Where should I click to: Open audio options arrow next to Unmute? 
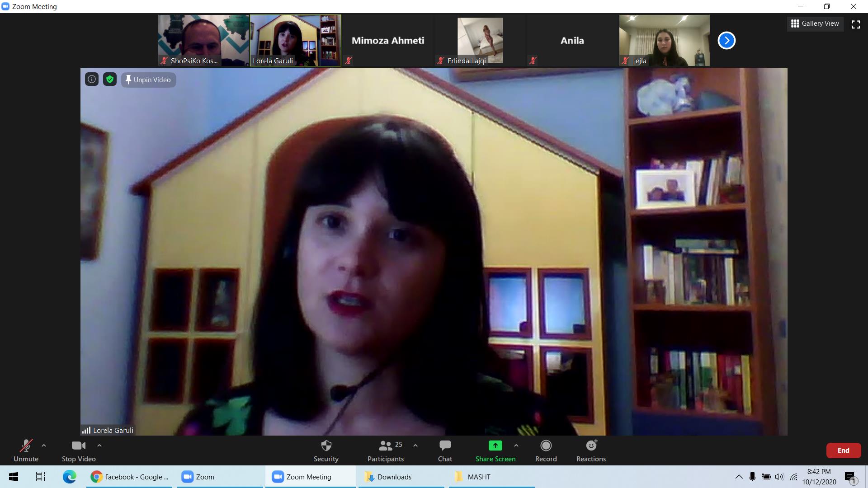click(x=44, y=446)
